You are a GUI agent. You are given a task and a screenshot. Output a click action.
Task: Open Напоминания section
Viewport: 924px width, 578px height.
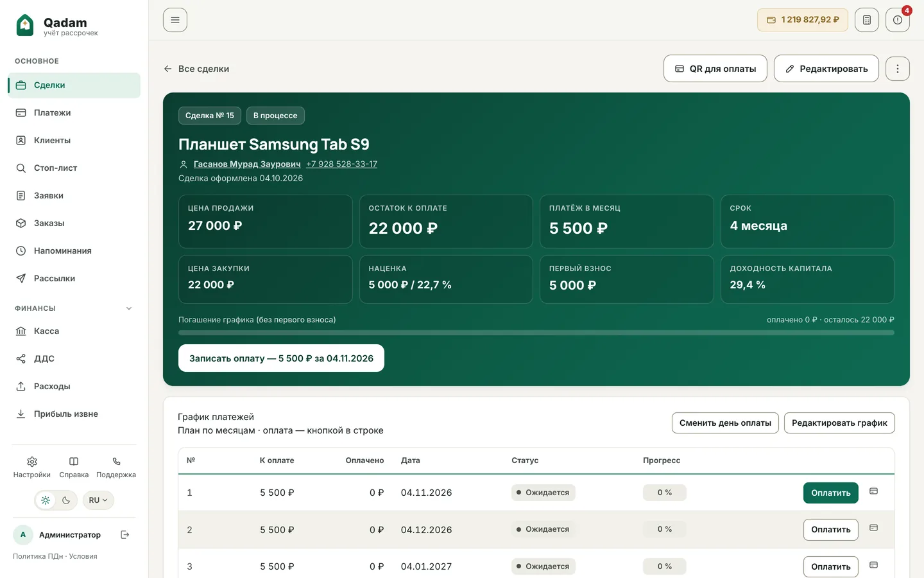tap(74, 251)
